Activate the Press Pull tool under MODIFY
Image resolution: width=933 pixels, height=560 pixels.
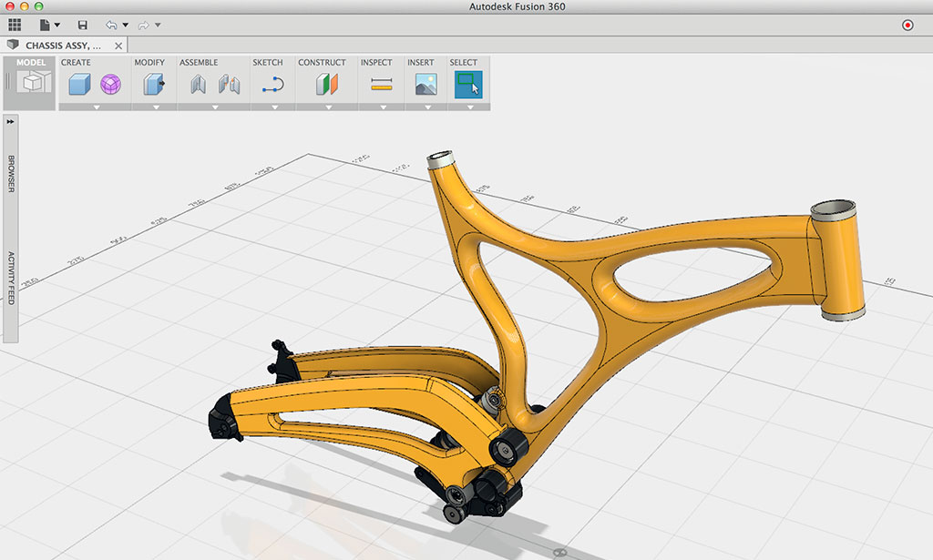(152, 82)
